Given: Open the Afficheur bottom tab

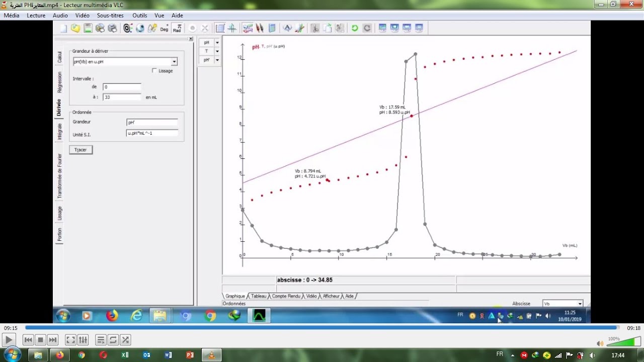Looking at the screenshot, I should [331, 296].
